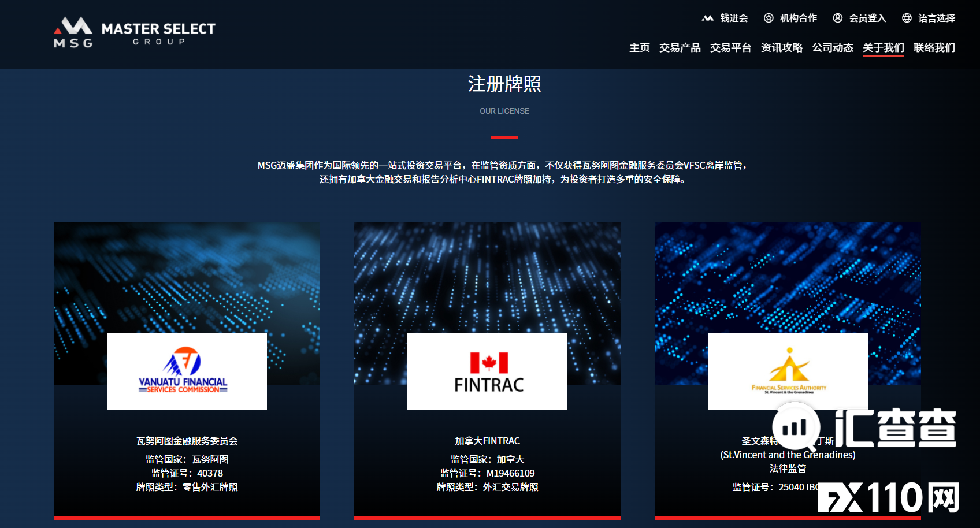Click the globe icon for language
The width and height of the screenshot is (980, 528).
[x=907, y=18]
